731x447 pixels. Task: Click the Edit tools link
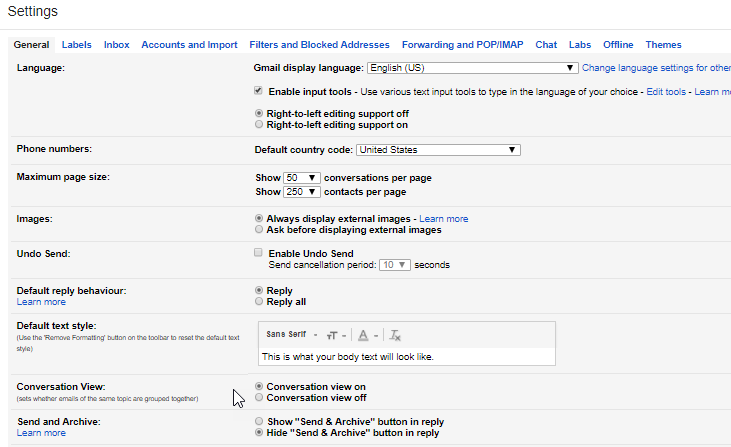tap(666, 92)
